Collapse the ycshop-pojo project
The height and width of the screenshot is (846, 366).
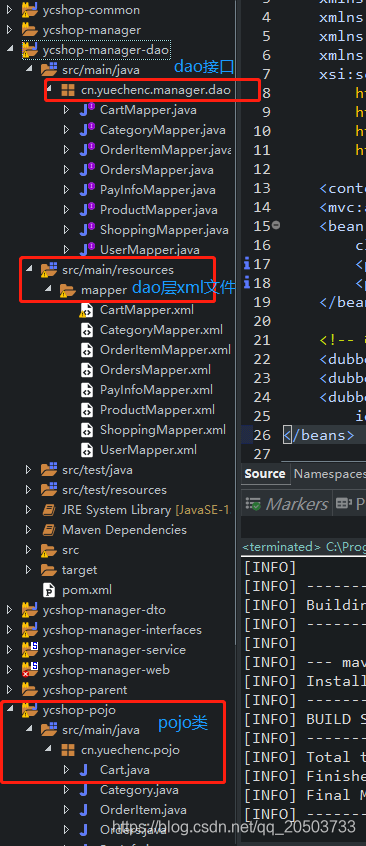(x=10, y=710)
